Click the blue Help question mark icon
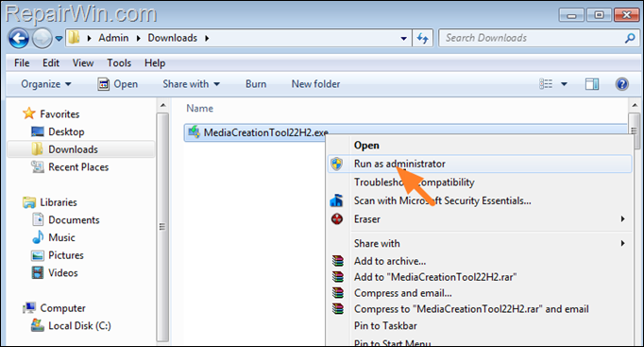Viewport: 644px width, 347px height. click(x=622, y=84)
